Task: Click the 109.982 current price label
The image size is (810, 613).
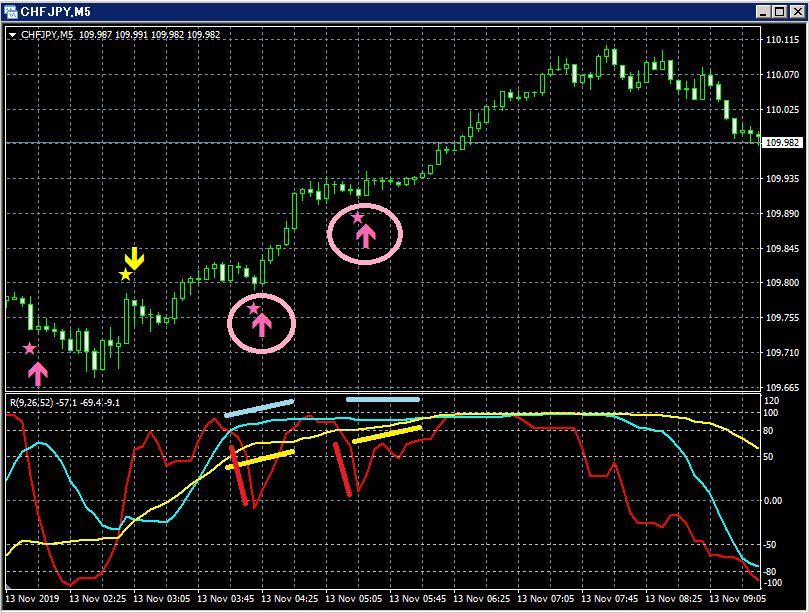Action: [782, 143]
